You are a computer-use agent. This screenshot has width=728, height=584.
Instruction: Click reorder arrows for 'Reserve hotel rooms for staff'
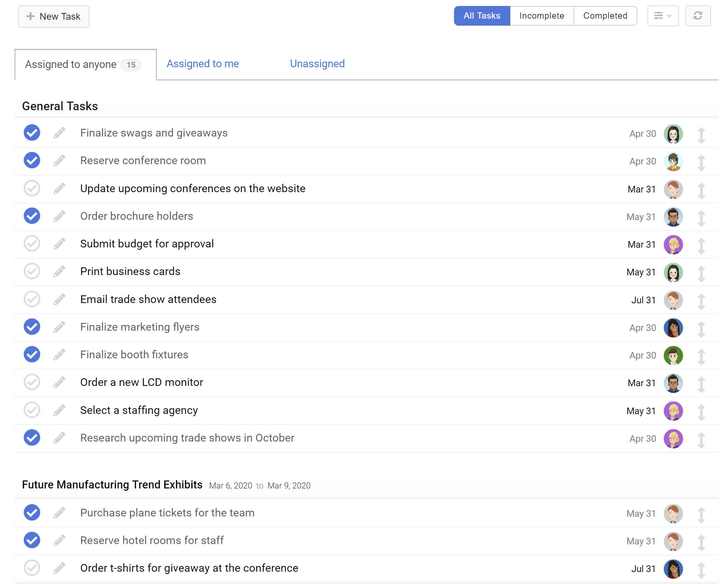pos(701,542)
